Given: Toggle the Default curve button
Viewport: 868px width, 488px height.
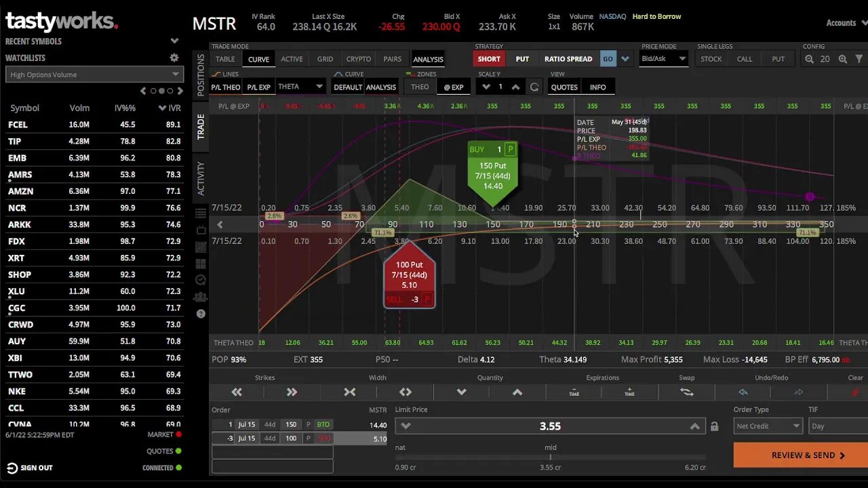Looking at the screenshot, I should (348, 87).
